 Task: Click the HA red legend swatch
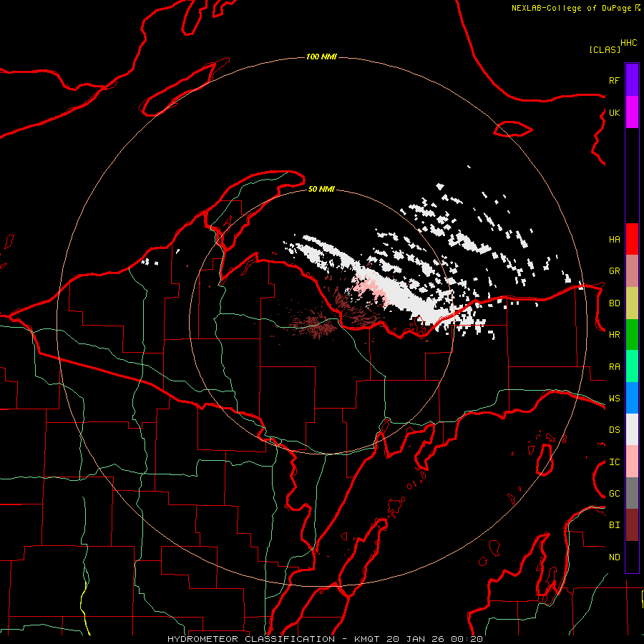632,239
